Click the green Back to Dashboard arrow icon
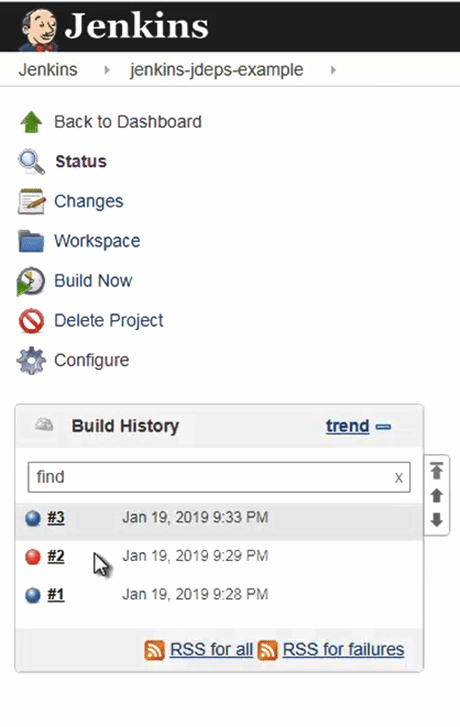Screen dimensions: 460x727 32,122
